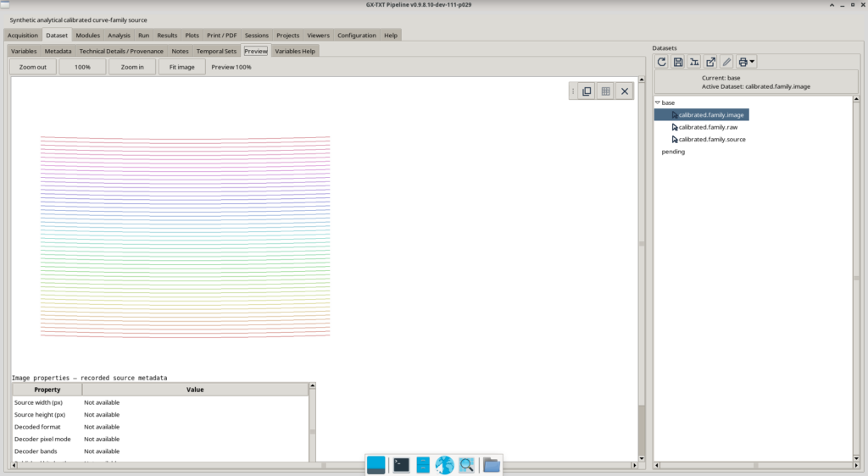Screen dimensions: 868x476
Task: Close the preview overlay toolbar with X
Action: click(625, 91)
